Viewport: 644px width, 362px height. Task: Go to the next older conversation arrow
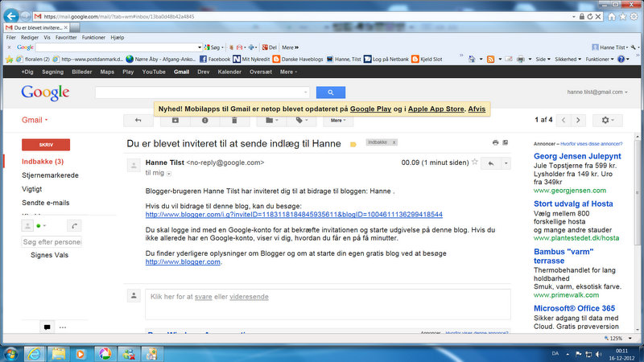[x=578, y=120]
